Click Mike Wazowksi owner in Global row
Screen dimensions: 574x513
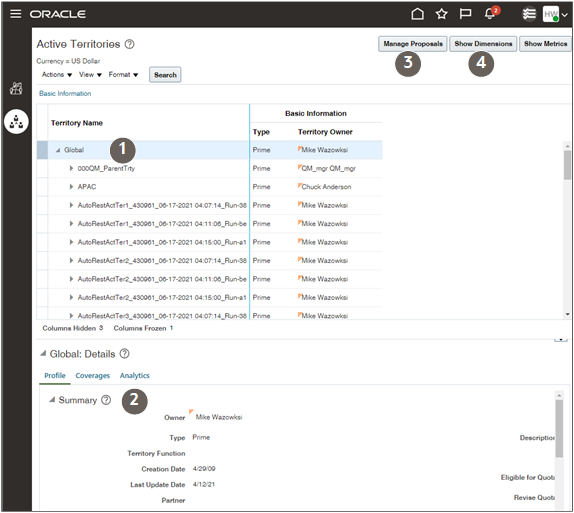[324, 150]
